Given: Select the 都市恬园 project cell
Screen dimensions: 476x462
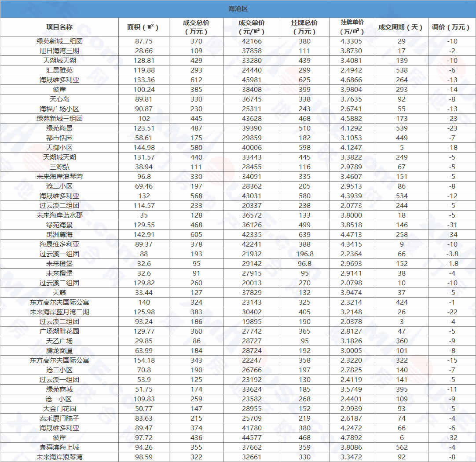Looking at the screenshot, I should (x=59, y=138).
